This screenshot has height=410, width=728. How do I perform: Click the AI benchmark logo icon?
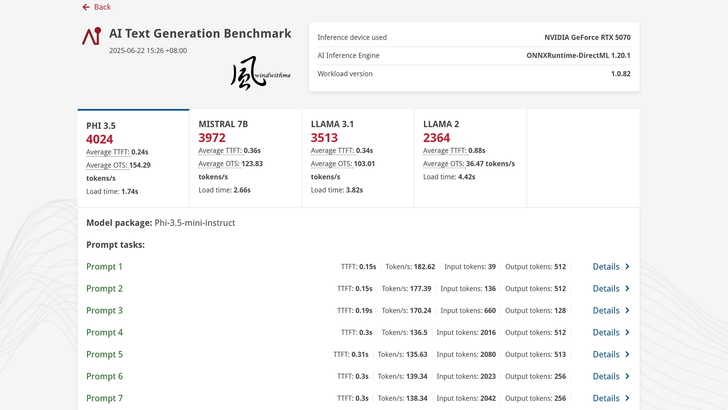pyautogui.click(x=91, y=37)
